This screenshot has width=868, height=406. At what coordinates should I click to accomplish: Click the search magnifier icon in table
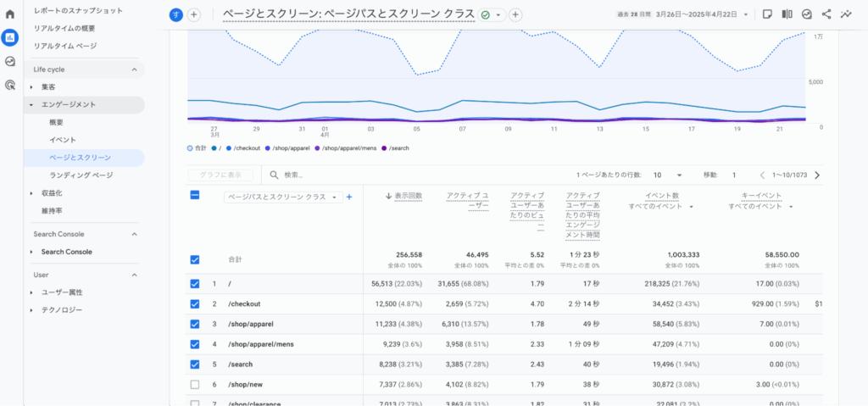coord(274,175)
